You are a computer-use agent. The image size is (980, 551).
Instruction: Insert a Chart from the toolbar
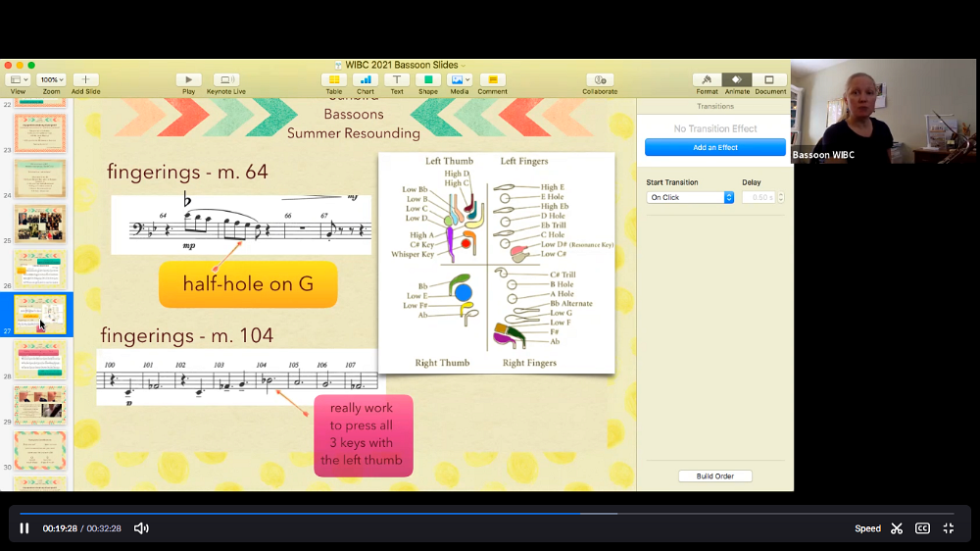[365, 79]
